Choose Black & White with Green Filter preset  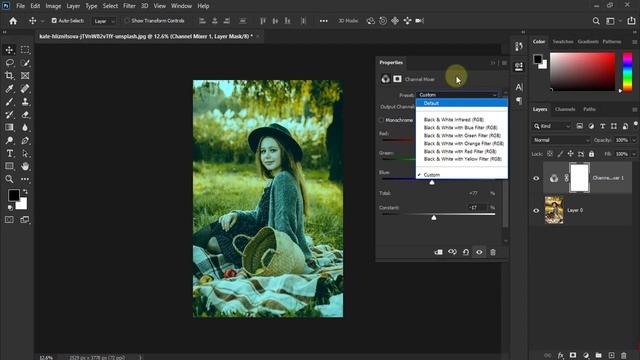(x=462, y=136)
